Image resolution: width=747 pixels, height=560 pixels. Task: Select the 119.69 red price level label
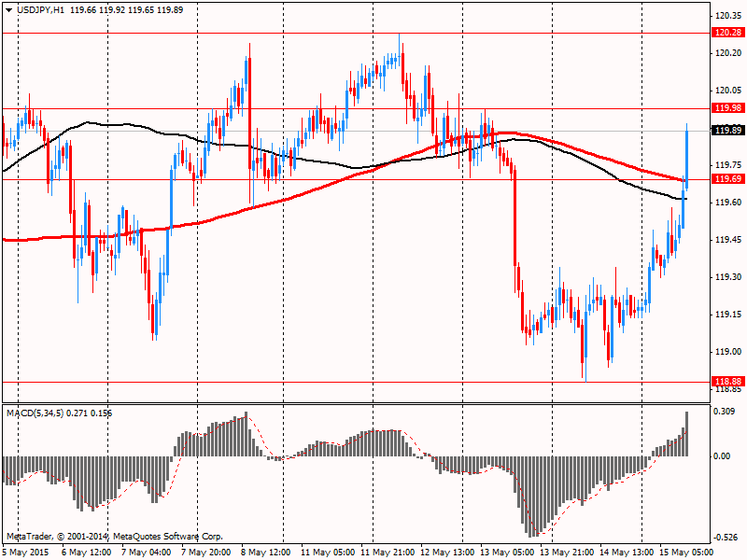(728, 179)
